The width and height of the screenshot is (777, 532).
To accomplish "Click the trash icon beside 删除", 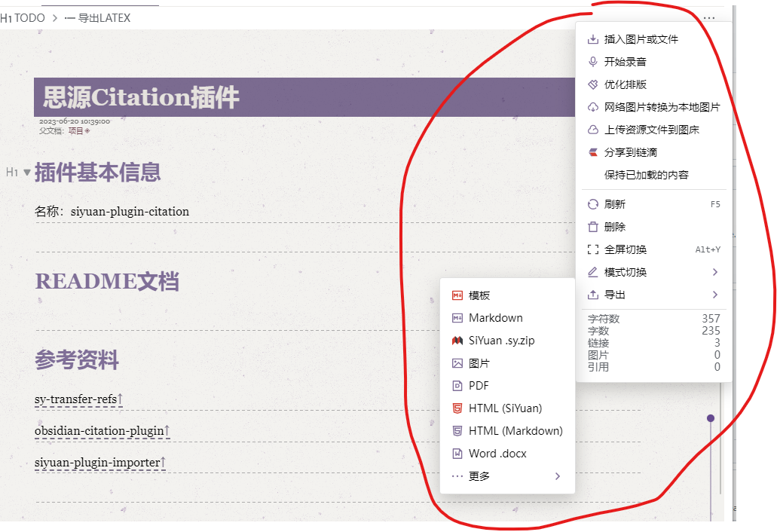I will (590, 226).
